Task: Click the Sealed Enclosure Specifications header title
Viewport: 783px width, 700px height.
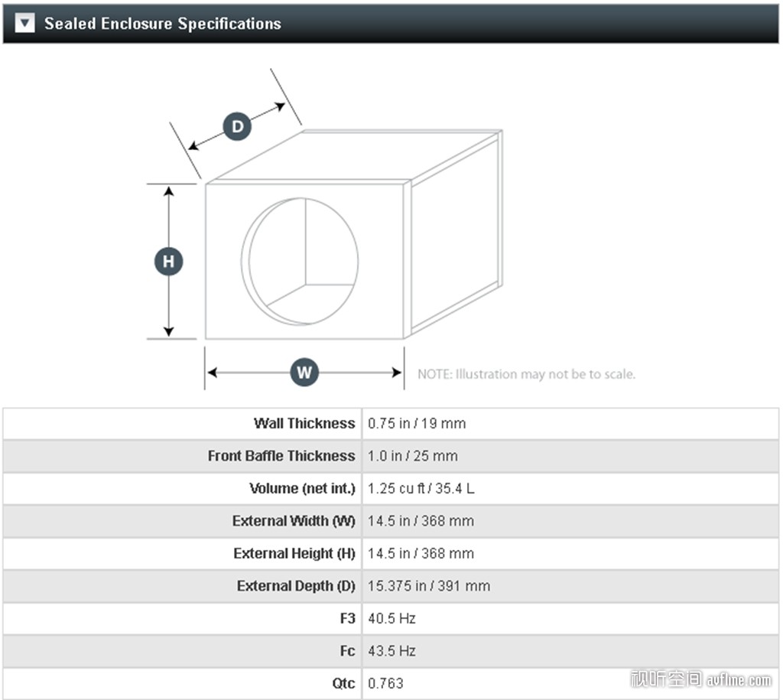Action: [x=163, y=24]
